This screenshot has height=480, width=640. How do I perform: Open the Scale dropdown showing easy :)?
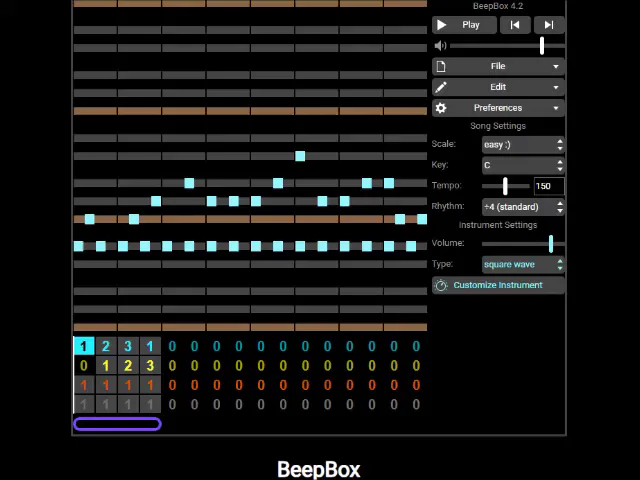[523, 145]
